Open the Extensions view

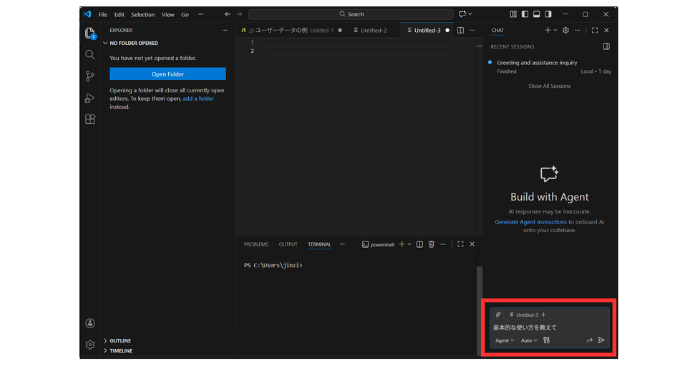point(90,119)
